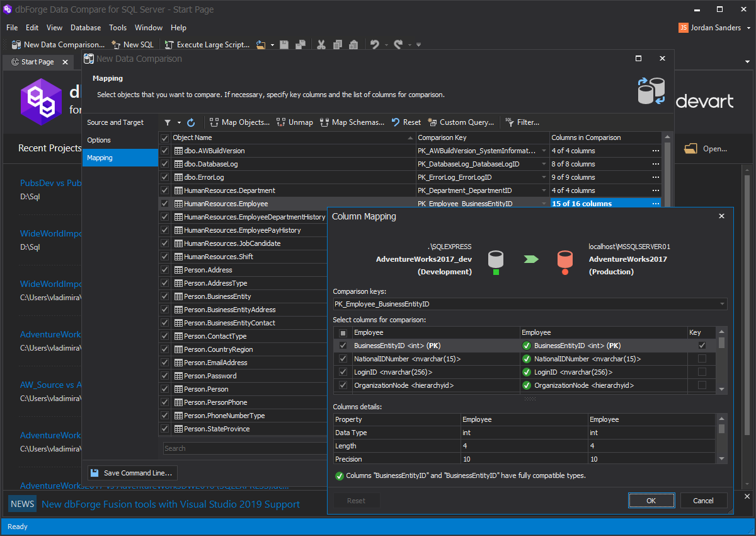This screenshot has width=756, height=536.
Task: Cancel the Column Mapping dialog
Action: [703, 501]
